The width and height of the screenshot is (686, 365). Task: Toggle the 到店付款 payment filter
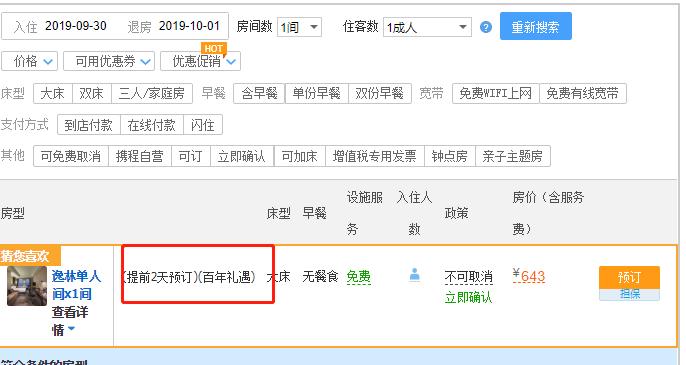tap(89, 125)
